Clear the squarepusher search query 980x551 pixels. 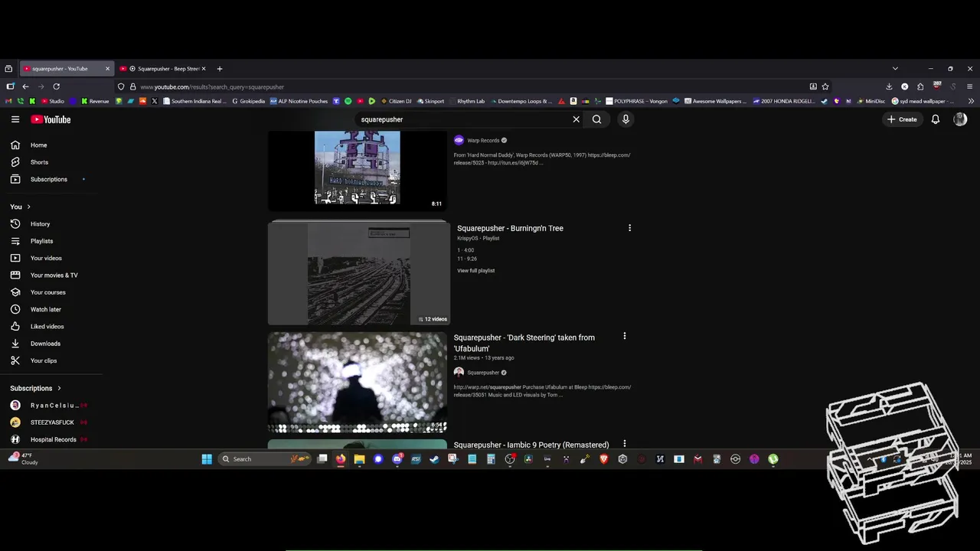click(577, 119)
